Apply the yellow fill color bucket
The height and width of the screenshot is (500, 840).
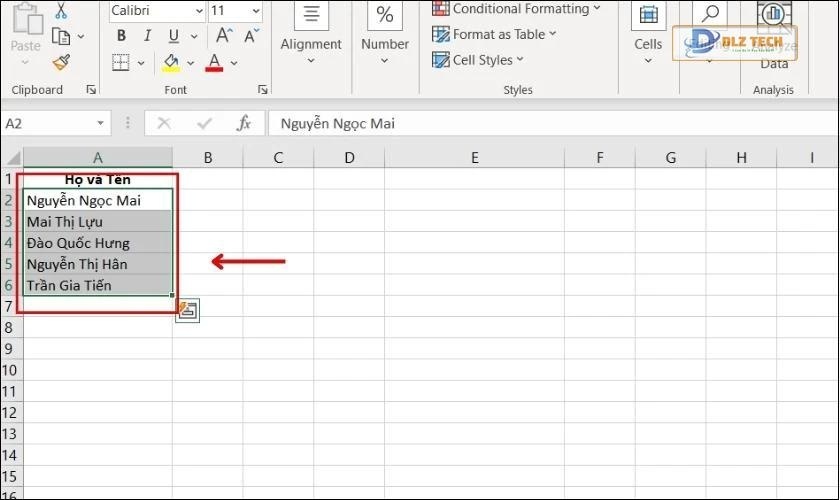pos(171,63)
